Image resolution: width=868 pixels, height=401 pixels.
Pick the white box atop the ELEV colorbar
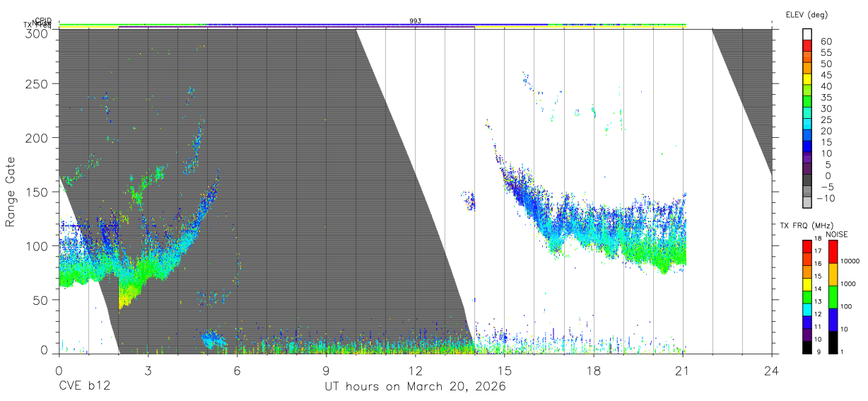pyautogui.click(x=807, y=35)
